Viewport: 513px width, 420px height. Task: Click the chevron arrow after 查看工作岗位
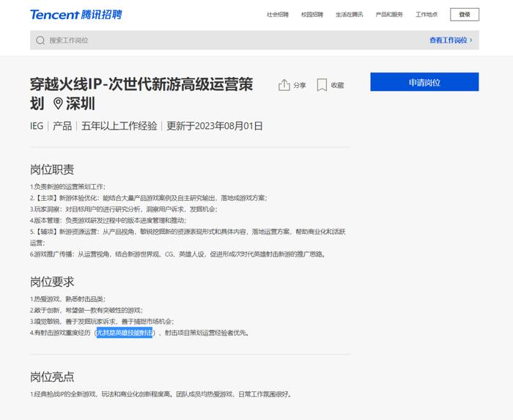click(471, 40)
